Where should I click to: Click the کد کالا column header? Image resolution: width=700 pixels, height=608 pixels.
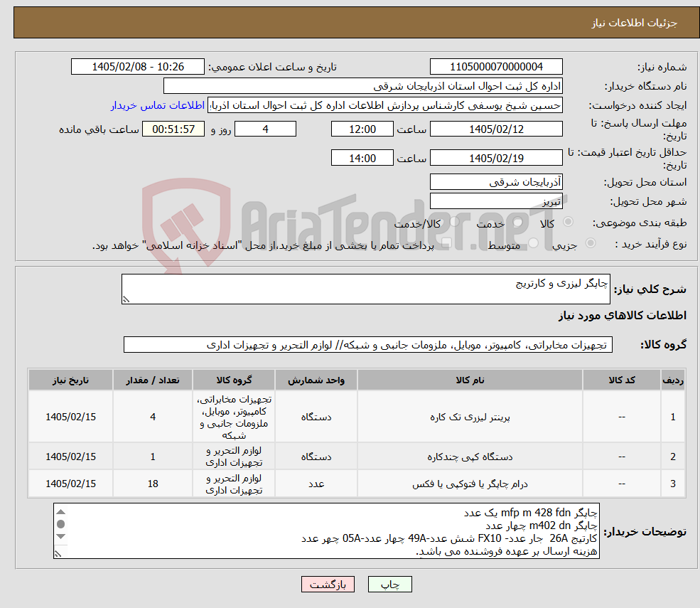pyautogui.click(x=621, y=380)
